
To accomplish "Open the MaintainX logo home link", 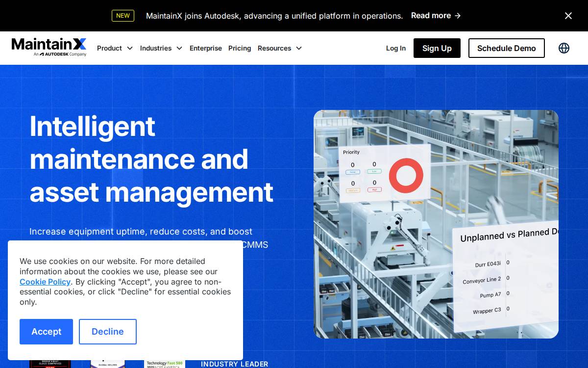I will click(x=49, y=48).
